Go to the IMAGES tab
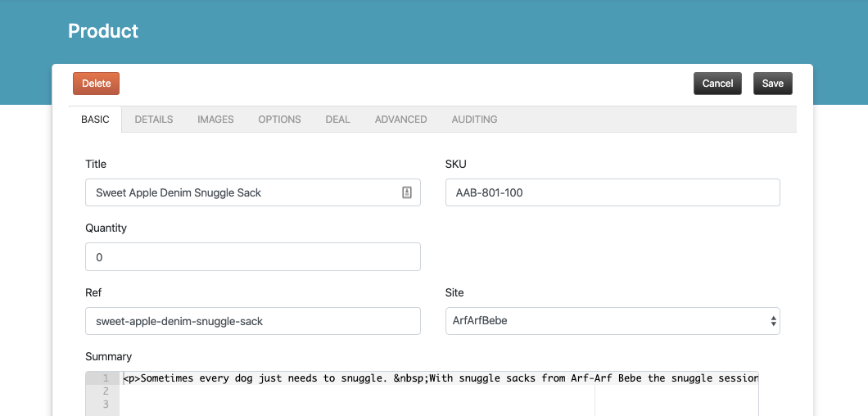The image size is (868, 416). pos(215,120)
